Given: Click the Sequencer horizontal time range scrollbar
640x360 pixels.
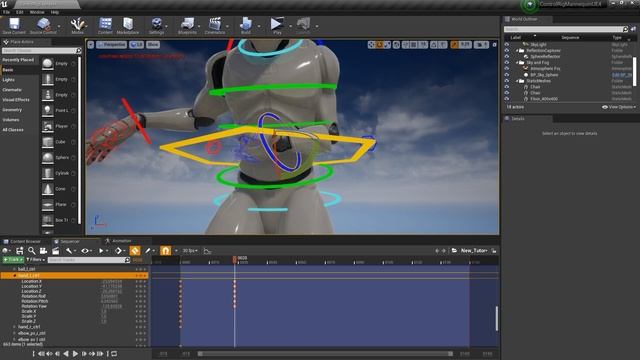Looking at the screenshot, I should (x=325, y=354).
